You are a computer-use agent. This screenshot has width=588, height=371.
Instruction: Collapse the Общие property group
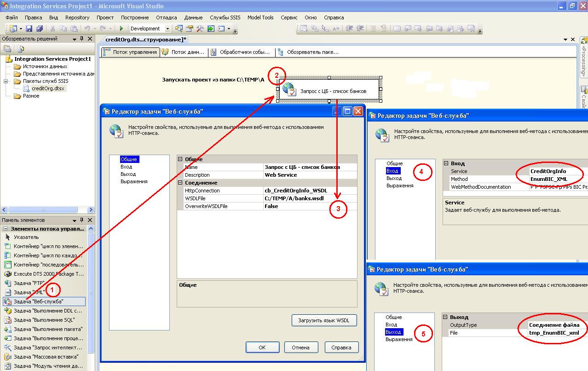(180, 159)
